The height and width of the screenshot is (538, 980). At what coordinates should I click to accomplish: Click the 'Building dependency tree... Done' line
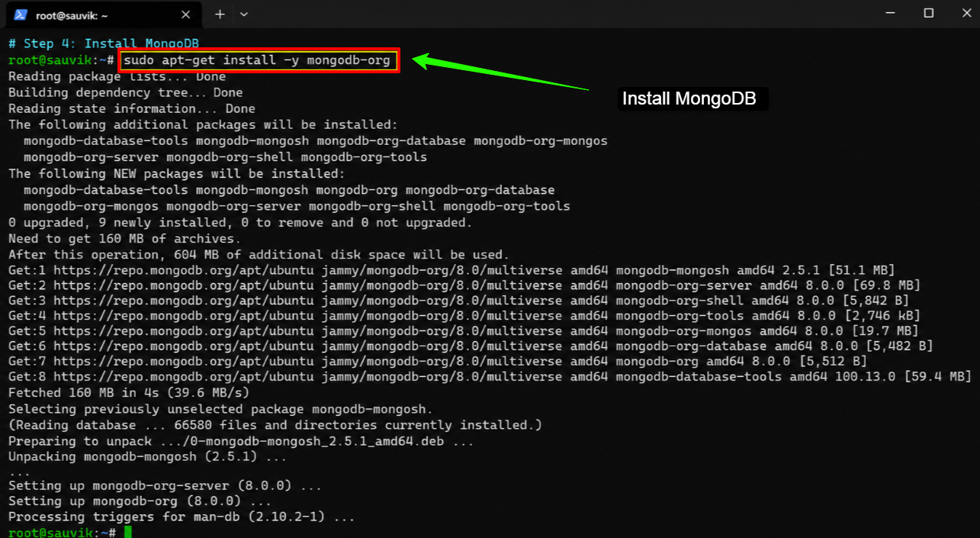coord(126,92)
